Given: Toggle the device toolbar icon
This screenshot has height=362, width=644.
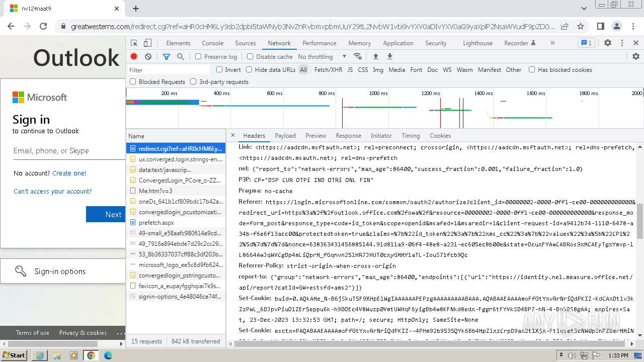Looking at the screenshot, I should (147, 43).
